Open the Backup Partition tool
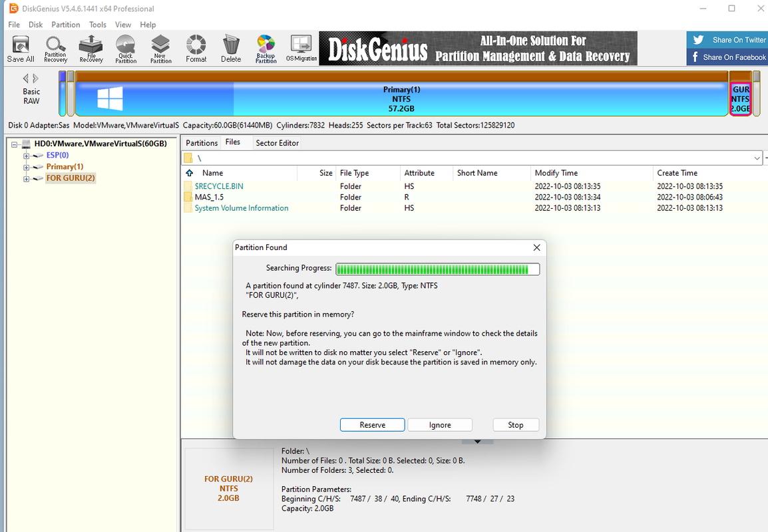Viewport: 768px width, 532px height. [x=266, y=49]
